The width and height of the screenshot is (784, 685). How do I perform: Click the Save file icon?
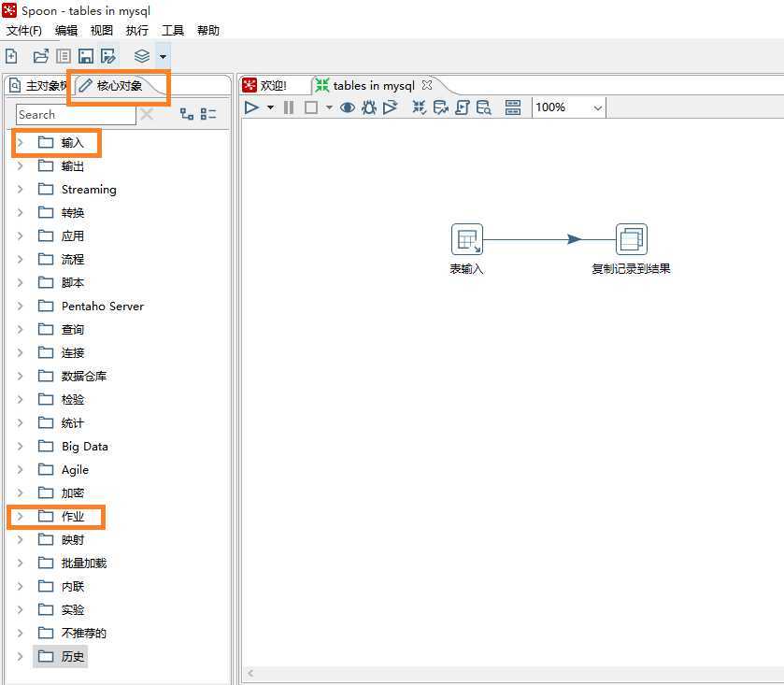(x=86, y=56)
